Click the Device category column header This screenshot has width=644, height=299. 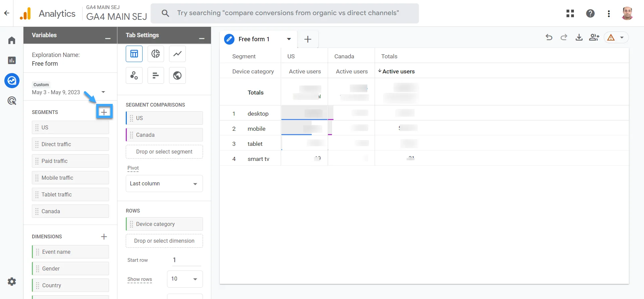253,71
